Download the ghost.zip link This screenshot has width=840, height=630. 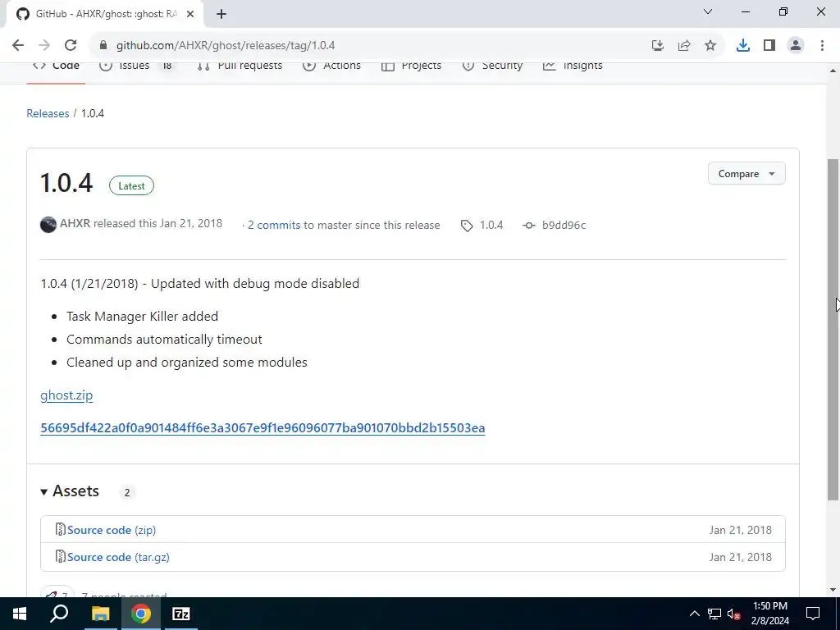(x=66, y=395)
